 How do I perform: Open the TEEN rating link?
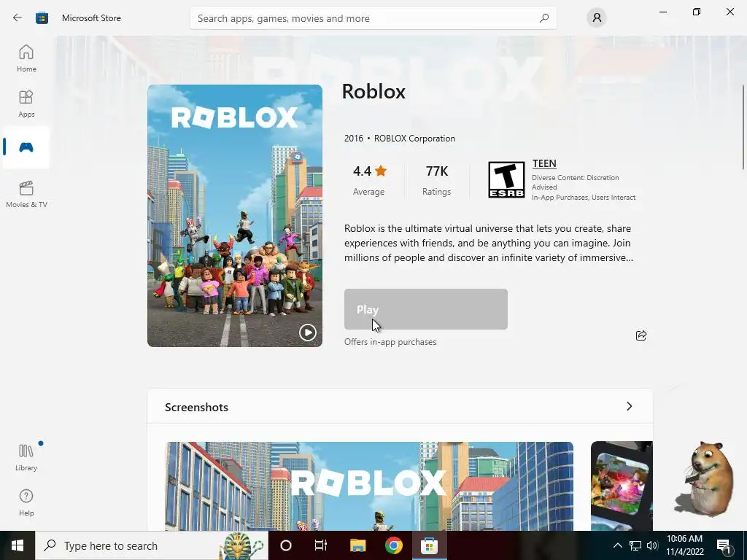544,164
